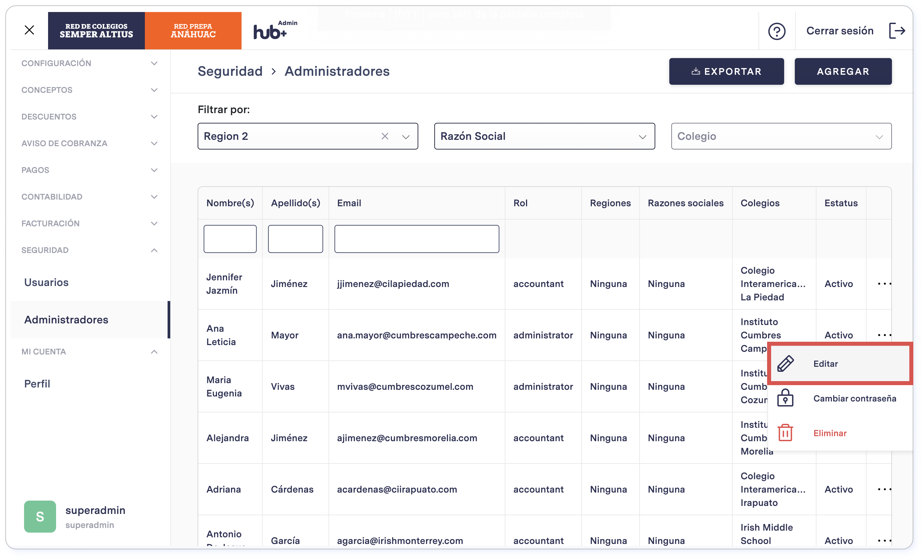Select the Red de Colegios Semper Altius logo
This screenshot has width=924, height=560.
coord(96,31)
